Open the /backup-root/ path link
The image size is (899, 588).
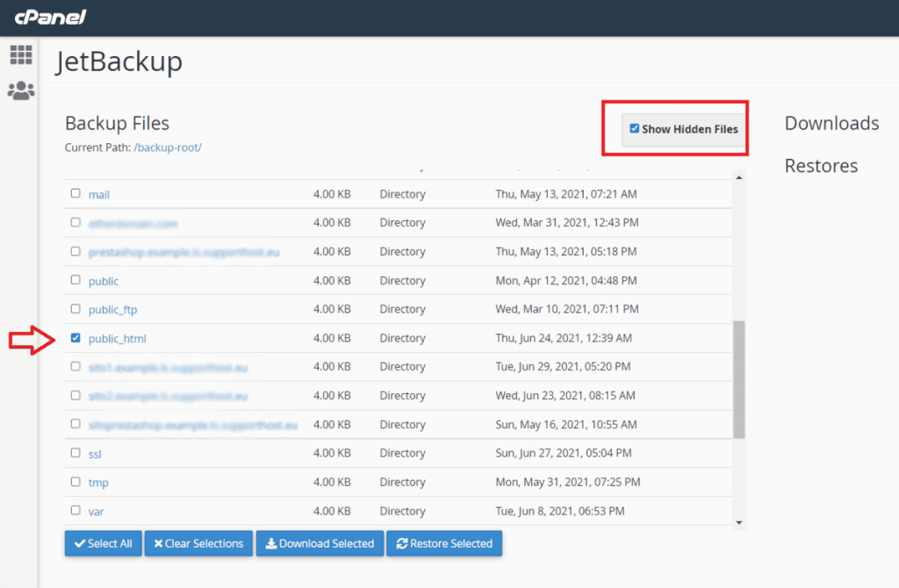pyautogui.click(x=168, y=147)
